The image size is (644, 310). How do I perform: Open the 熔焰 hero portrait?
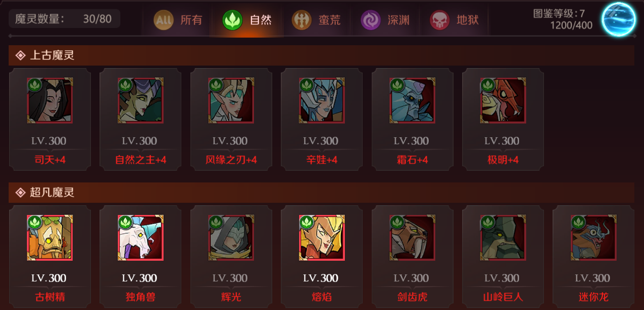[x=322, y=237]
